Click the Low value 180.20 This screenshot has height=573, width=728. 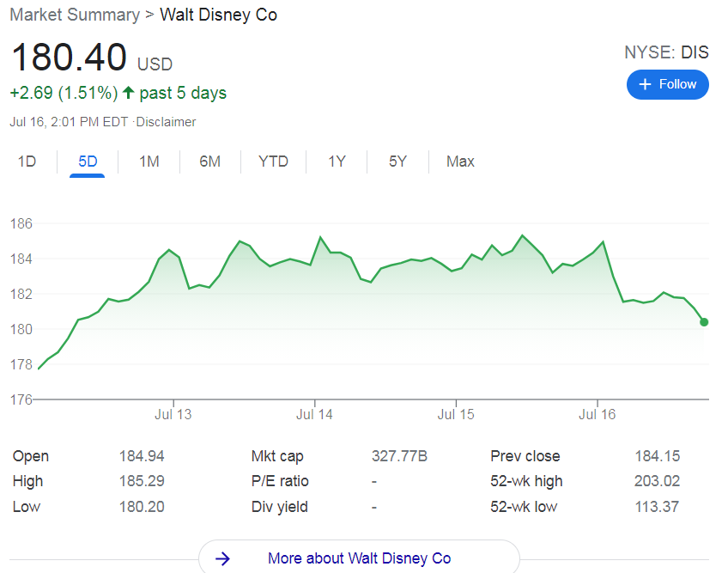[142, 507]
